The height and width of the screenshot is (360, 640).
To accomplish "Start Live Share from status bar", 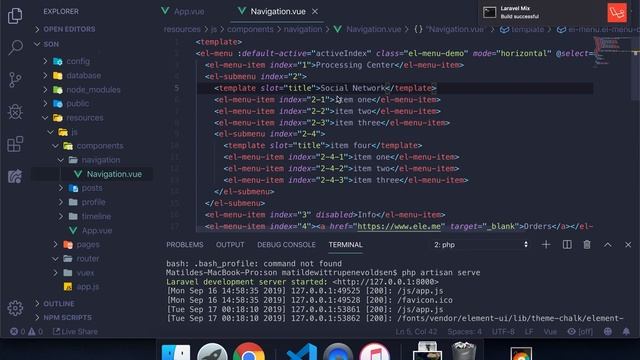I will click(x=75, y=331).
